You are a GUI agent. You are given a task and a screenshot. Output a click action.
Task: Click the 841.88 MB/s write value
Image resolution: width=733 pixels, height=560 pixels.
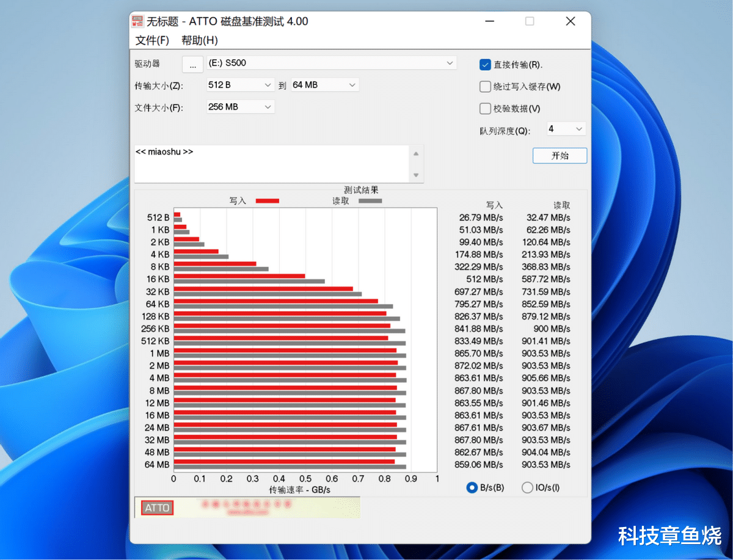480,329
